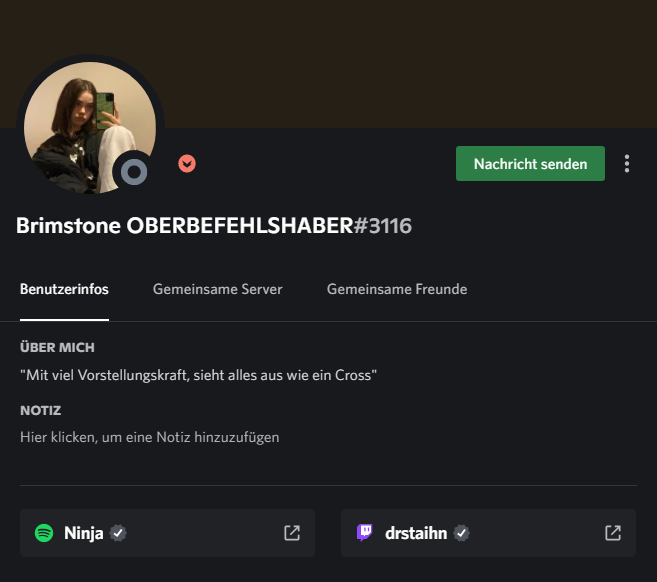Switch to the Gemeinsame Freunde tab
657x582 pixels.
tap(397, 289)
